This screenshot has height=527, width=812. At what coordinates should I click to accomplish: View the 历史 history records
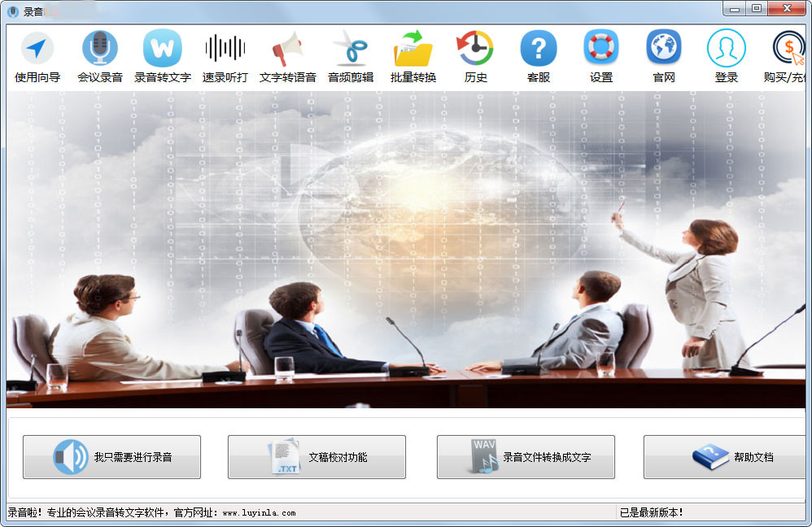(x=475, y=54)
